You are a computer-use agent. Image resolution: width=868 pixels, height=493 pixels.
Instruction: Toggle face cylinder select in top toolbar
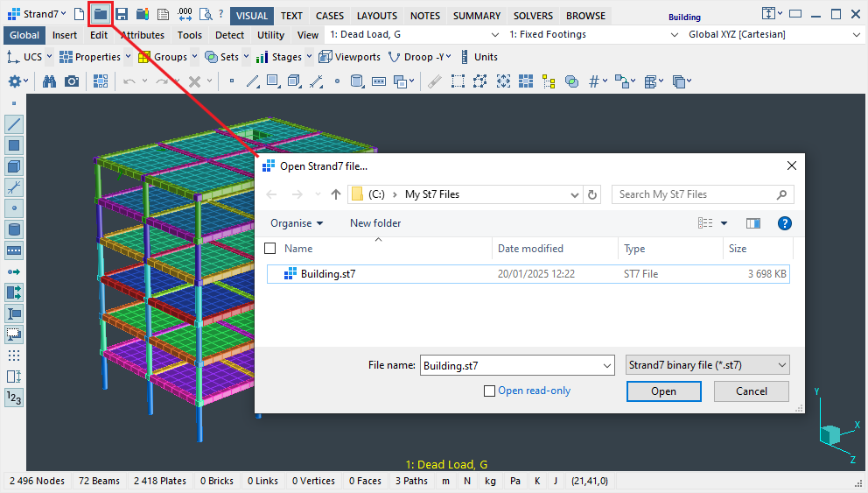[x=358, y=81]
